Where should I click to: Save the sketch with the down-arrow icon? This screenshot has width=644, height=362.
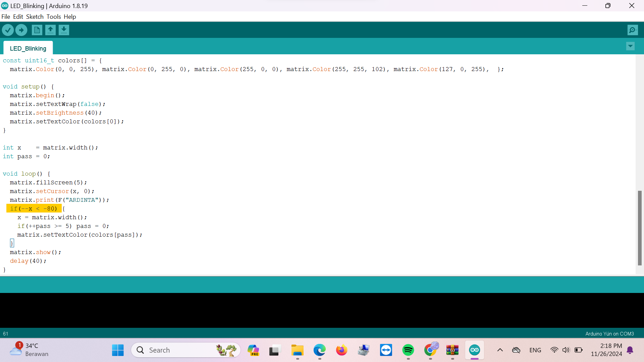tap(64, 30)
